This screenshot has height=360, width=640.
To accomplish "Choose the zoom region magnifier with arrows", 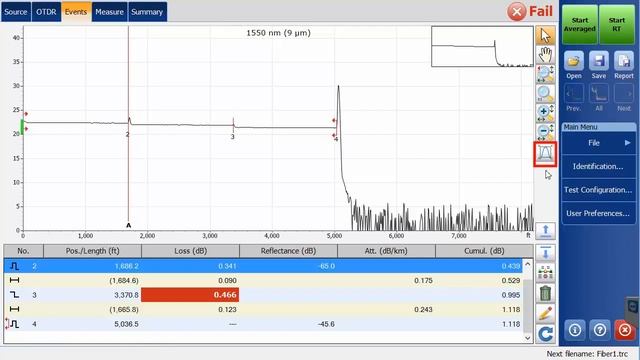I will 545,74.
